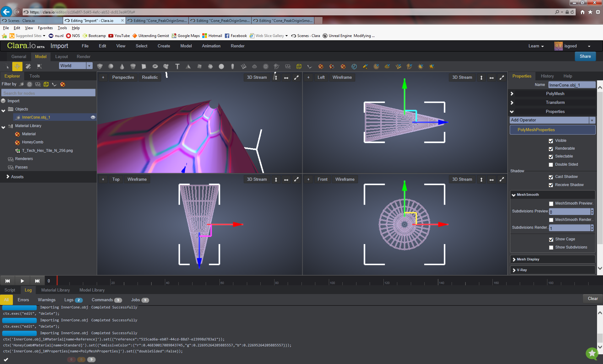This screenshot has height=364, width=603.
Task: Create a Cube primitive
Action: coord(100,67)
